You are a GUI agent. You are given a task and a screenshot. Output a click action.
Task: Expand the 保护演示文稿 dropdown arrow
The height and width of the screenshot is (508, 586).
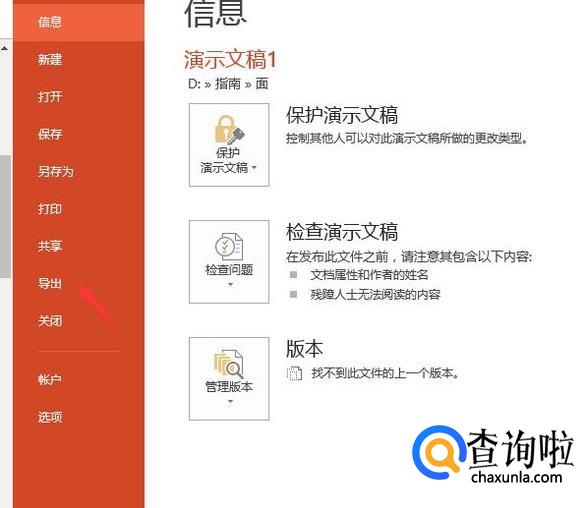[x=254, y=168]
